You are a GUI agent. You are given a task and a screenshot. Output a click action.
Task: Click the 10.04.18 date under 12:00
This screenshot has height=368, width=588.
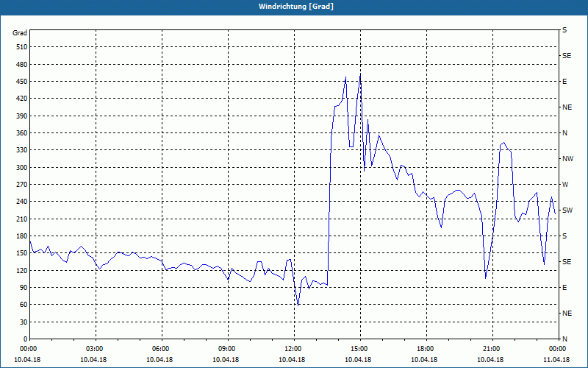tap(292, 360)
